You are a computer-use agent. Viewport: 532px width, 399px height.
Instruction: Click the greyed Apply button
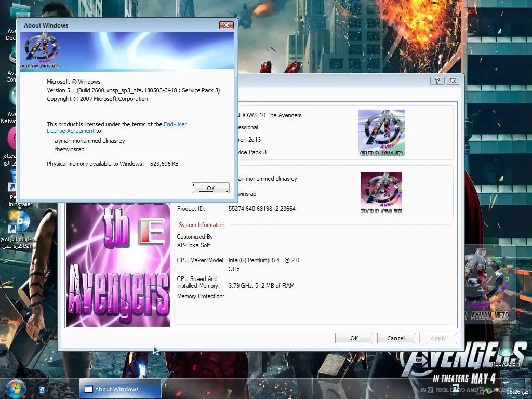[438, 338]
